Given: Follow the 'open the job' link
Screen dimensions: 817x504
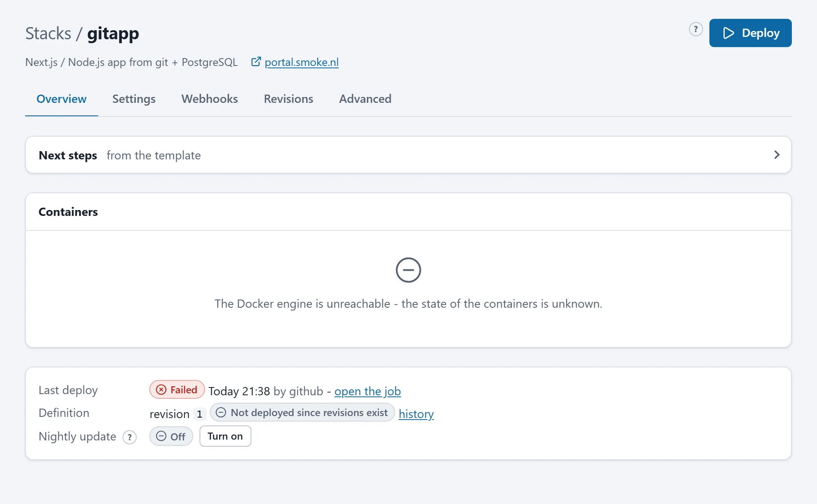Looking at the screenshot, I should click(367, 391).
